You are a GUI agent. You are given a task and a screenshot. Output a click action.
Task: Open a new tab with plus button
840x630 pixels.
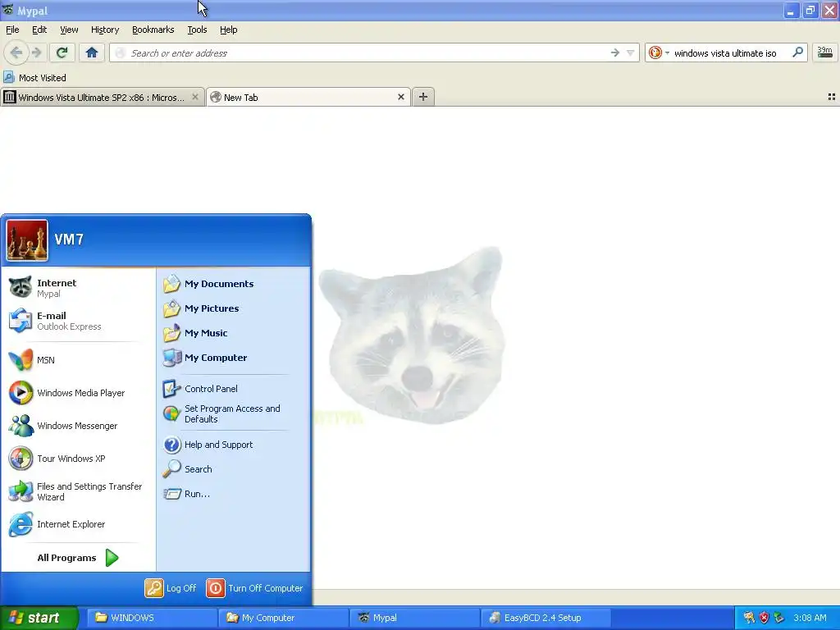pyautogui.click(x=423, y=97)
